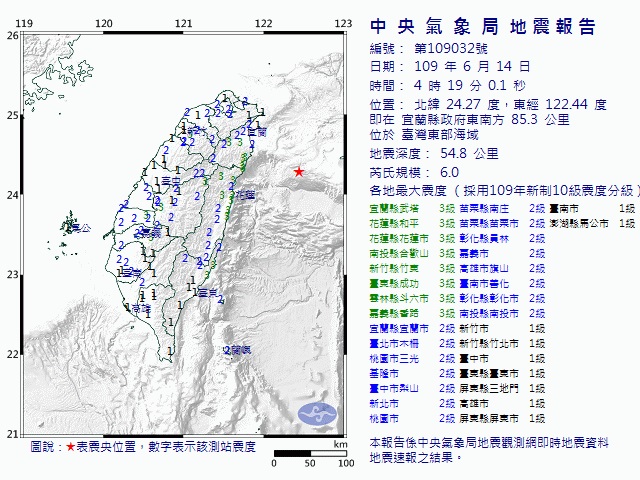Click the intensity entry 嘉義縣番路
The height and width of the screenshot is (480, 640).
tap(394, 313)
